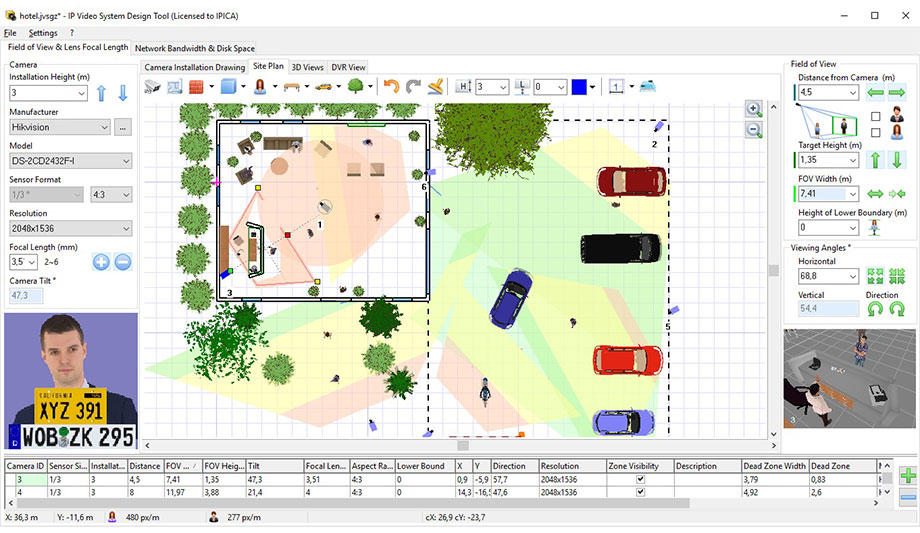
Task: Undo the last action
Action: (391, 86)
